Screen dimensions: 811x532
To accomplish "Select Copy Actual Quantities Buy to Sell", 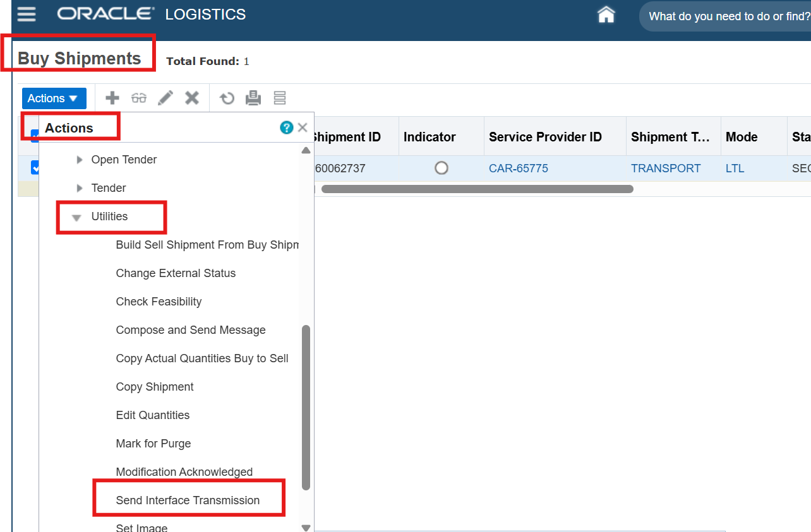I will 202,358.
